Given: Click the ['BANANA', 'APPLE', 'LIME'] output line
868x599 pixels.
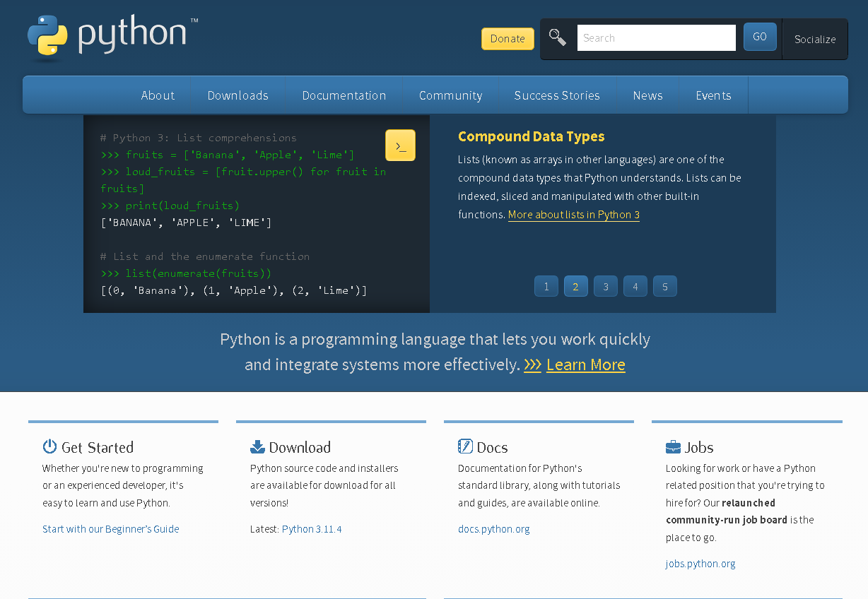Looking at the screenshot, I should tap(187, 223).
